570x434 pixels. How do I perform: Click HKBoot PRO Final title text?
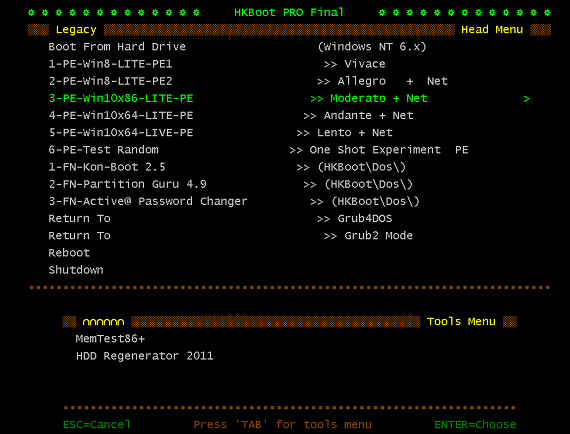[289, 12]
